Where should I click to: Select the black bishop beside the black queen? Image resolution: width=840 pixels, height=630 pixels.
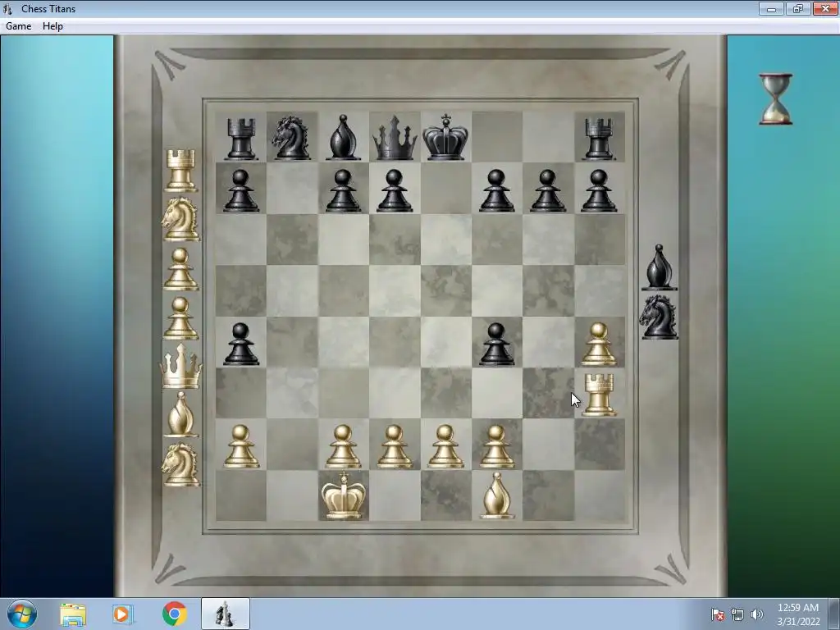(x=343, y=137)
